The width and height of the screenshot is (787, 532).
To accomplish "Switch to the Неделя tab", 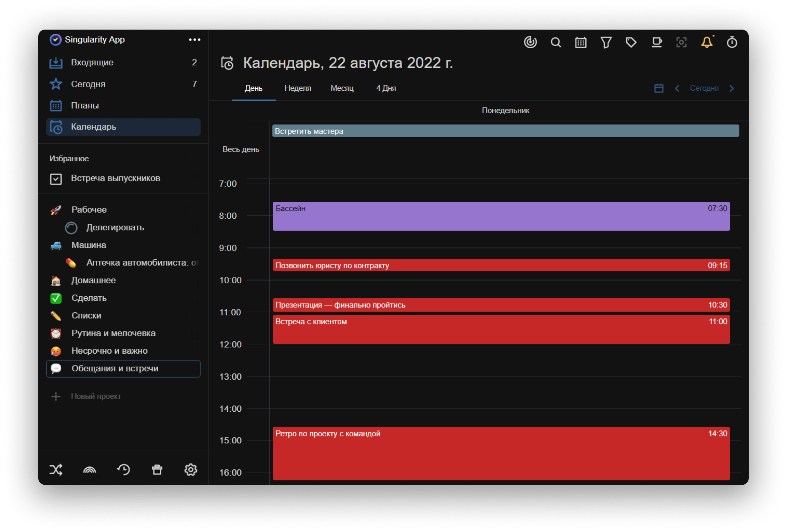I will pos(298,88).
